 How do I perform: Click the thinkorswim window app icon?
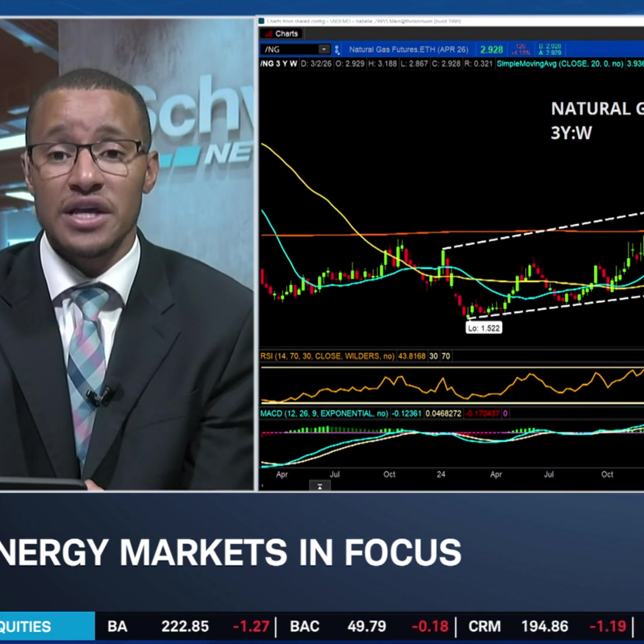pos(262,21)
